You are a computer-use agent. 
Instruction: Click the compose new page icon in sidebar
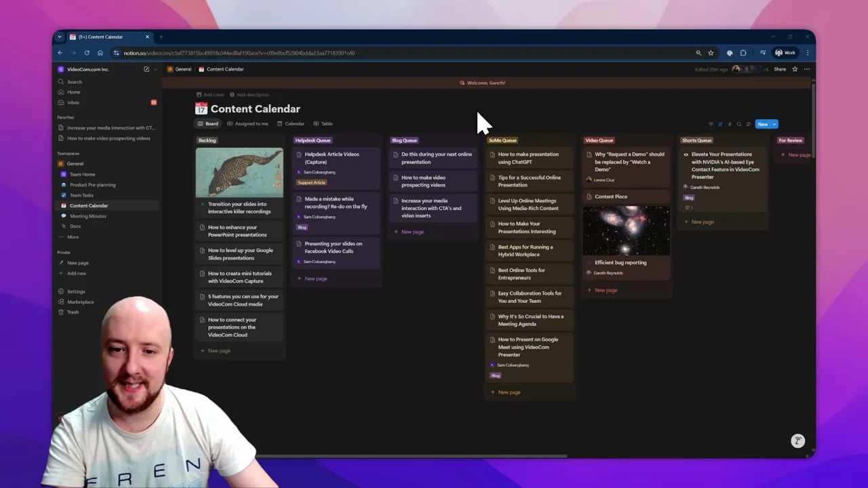[x=146, y=69]
